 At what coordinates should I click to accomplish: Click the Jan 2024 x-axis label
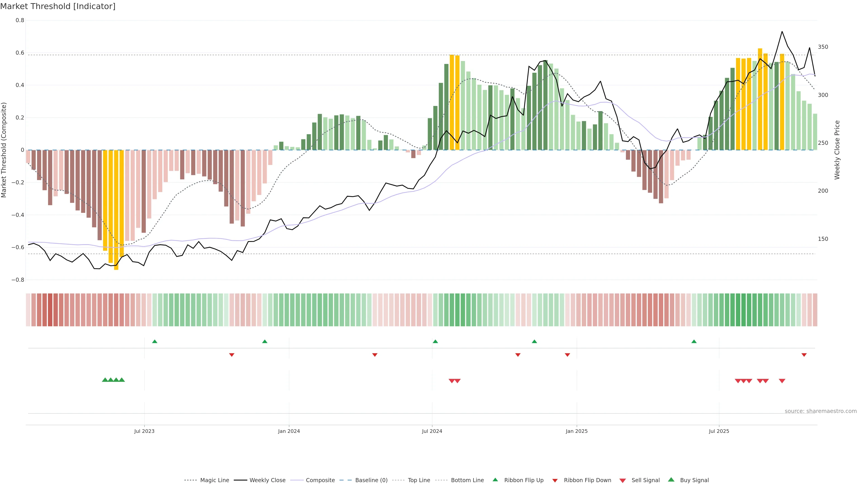point(289,431)
